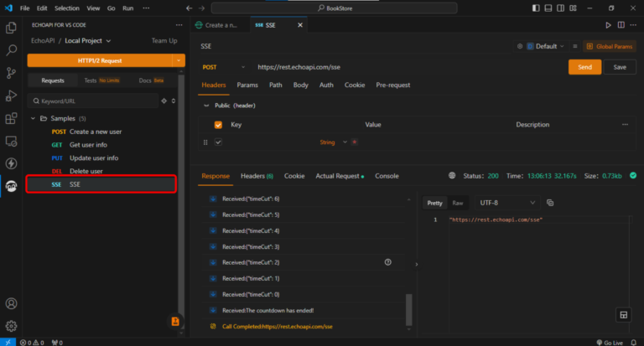Open the EchoAPI extension in activity bar
This screenshot has height=346, width=644.
tap(12, 186)
